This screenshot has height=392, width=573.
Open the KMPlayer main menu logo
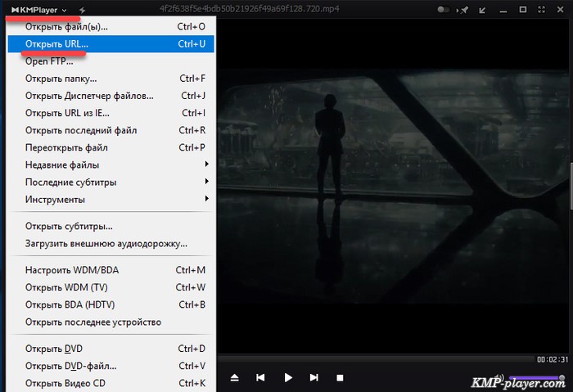(x=34, y=10)
